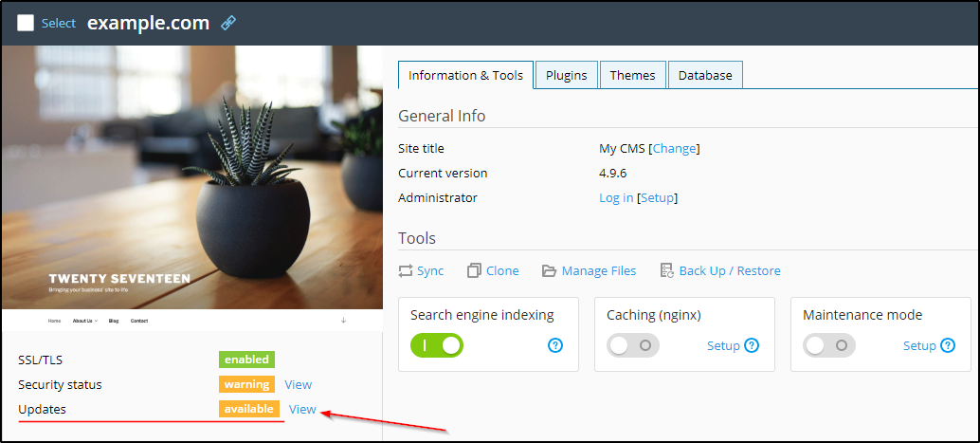The width and height of the screenshot is (980, 443).
Task: Click the Sync arrows icon
Action: (x=406, y=270)
